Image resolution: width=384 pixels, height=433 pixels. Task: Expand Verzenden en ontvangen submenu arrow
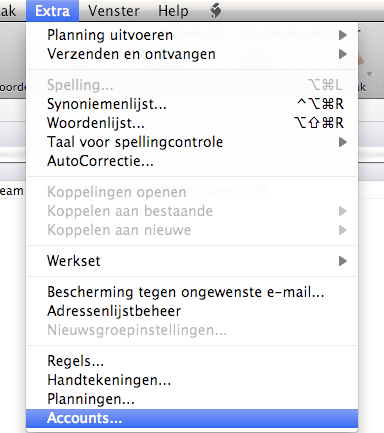pyautogui.click(x=343, y=54)
